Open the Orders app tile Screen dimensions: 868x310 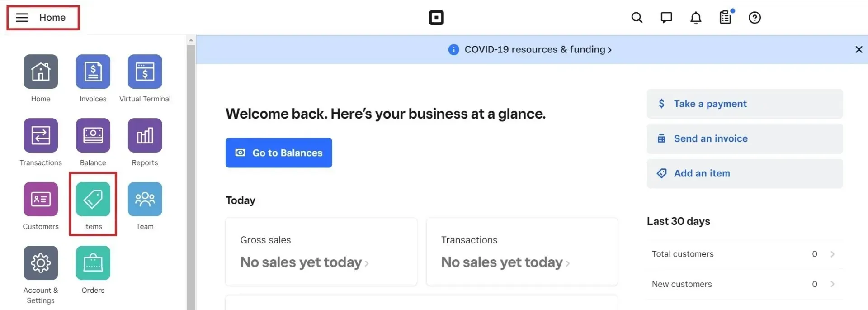click(93, 263)
